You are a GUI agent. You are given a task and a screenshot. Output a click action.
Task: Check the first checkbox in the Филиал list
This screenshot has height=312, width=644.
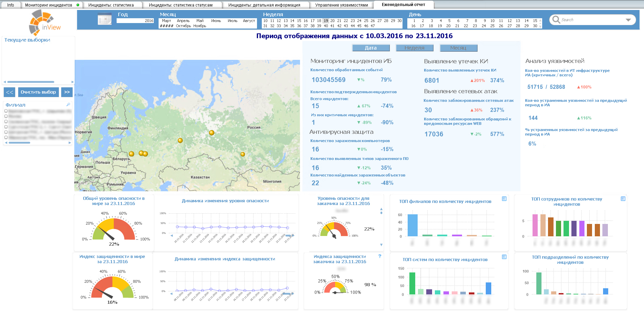pos(5,111)
